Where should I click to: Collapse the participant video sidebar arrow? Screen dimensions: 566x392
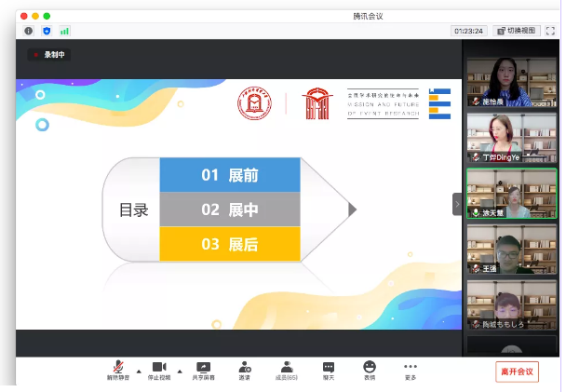click(x=457, y=204)
